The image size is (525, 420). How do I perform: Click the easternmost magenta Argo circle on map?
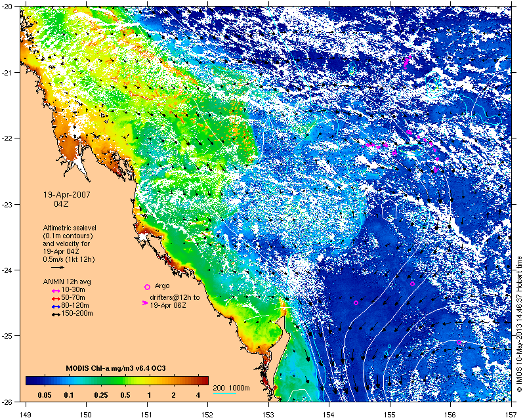pos(459,343)
